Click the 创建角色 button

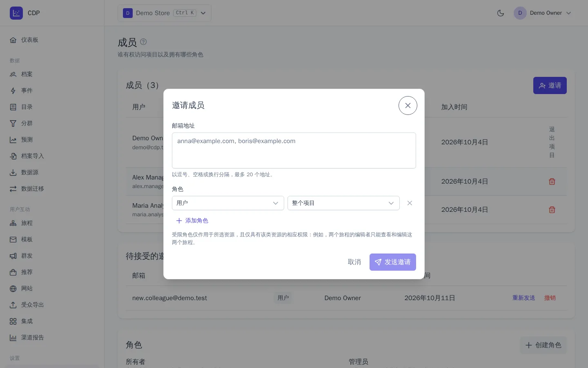543,345
